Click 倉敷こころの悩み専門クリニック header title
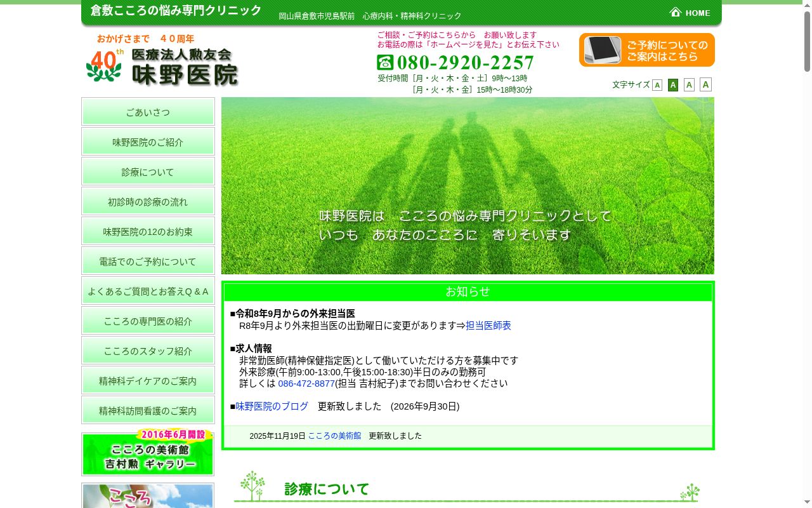 tap(176, 11)
